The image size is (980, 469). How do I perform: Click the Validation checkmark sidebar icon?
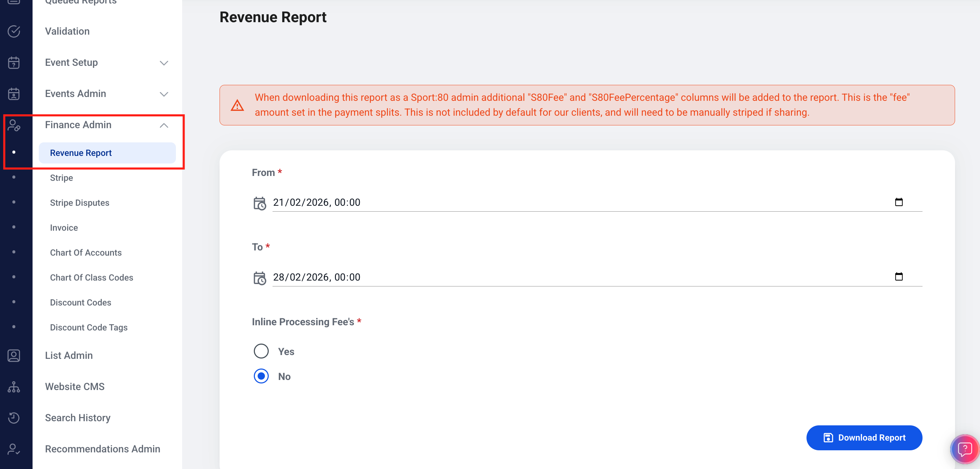coord(14,31)
